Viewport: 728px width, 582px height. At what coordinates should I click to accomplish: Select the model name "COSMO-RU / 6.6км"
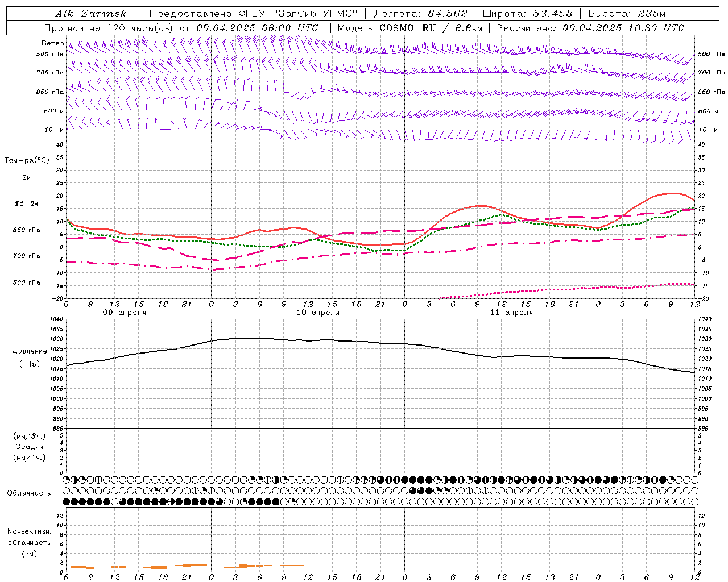[431, 28]
